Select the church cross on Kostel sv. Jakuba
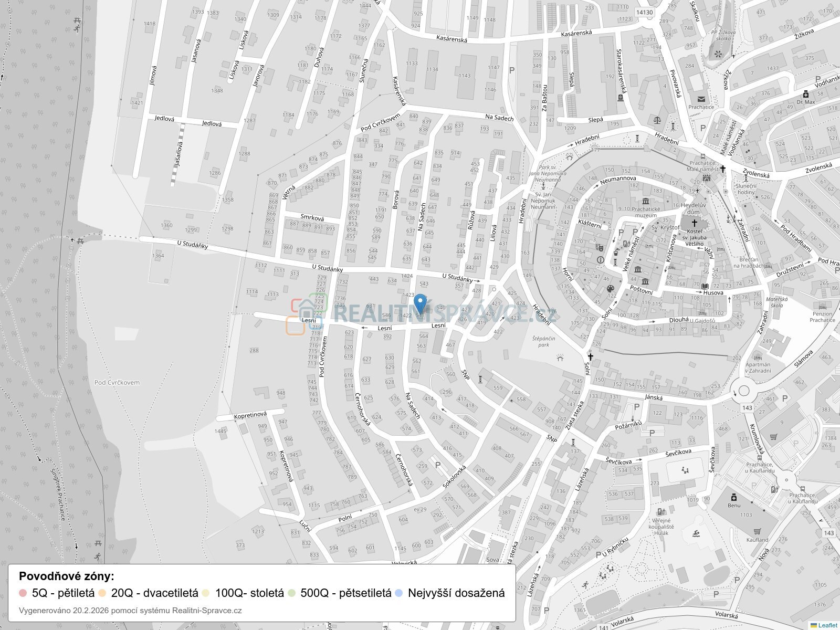The height and width of the screenshot is (630, 840). click(x=695, y=223)
